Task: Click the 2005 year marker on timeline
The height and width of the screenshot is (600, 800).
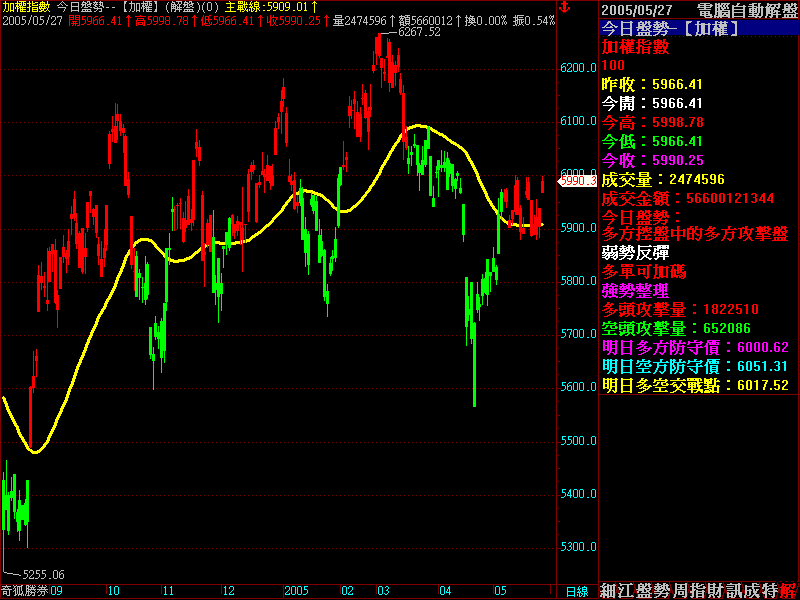Action: point(296,591)
